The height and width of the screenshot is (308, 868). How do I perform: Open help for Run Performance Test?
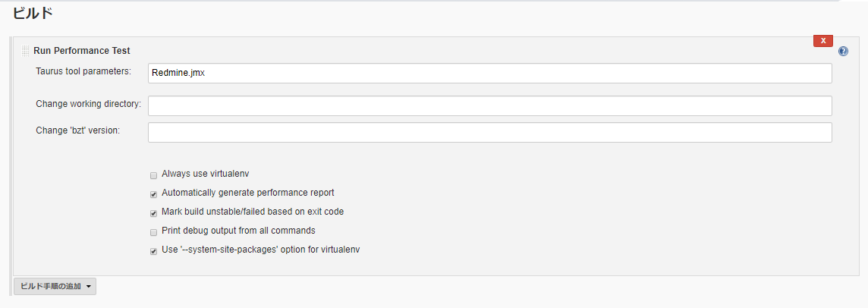pyautogui.click(x=843, y=52)
